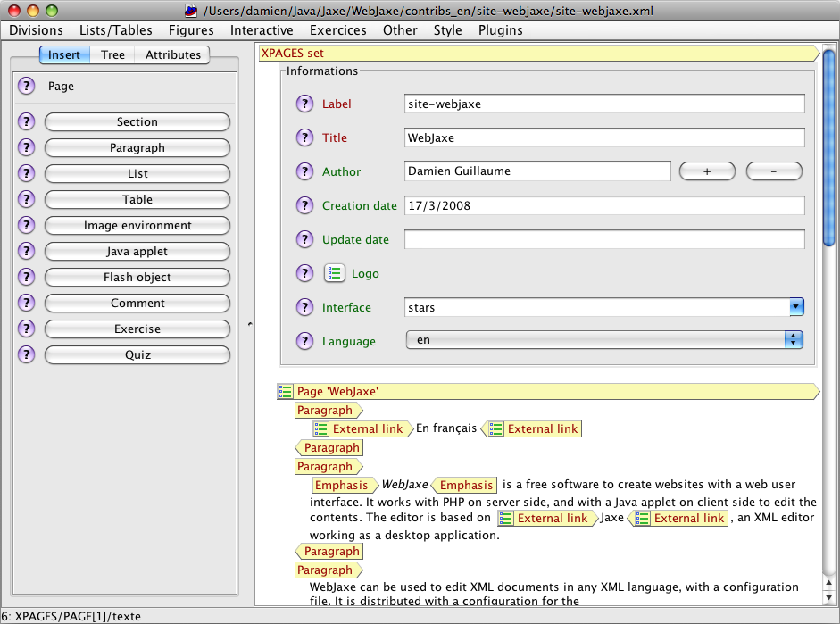Click the help icon beside Table button
Image resolution: width=840 pixels, height=624 pixels.
tap(26, 200)
